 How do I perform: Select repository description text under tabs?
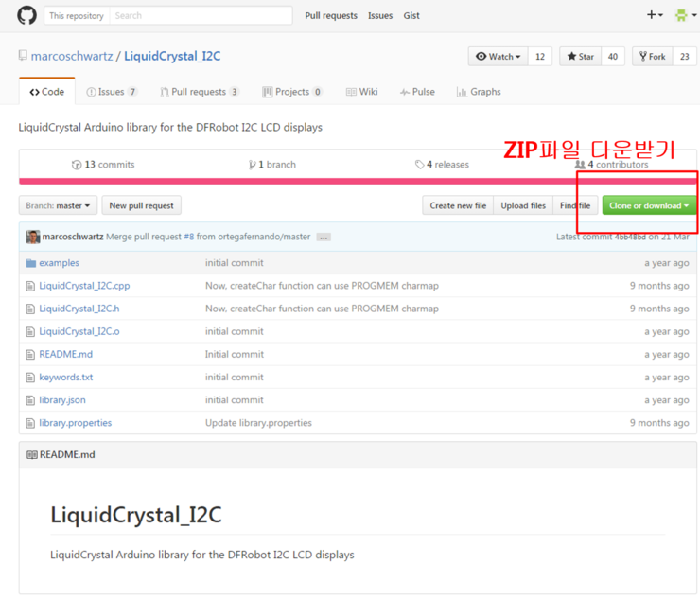170,128
